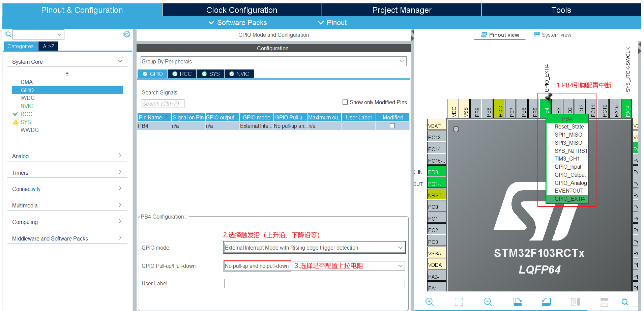Check the Modified box for PB4 row
This screenshot has width=644, height=311.
[x=392, y=126]
